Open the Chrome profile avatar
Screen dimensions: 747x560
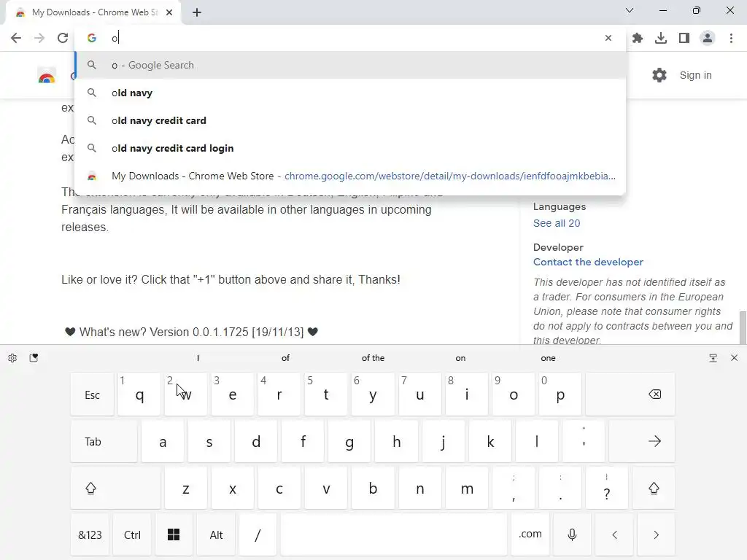point(708,38)
